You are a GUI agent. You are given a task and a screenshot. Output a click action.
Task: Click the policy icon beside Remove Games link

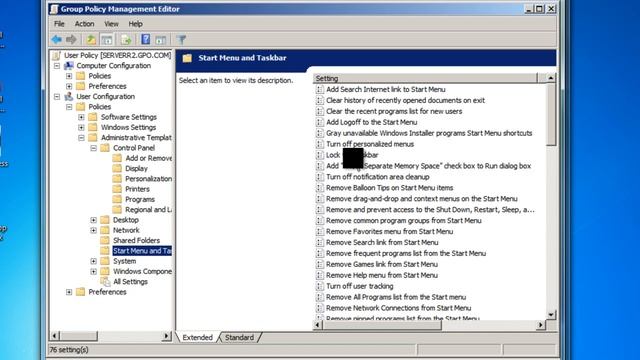tap(320, 264)
